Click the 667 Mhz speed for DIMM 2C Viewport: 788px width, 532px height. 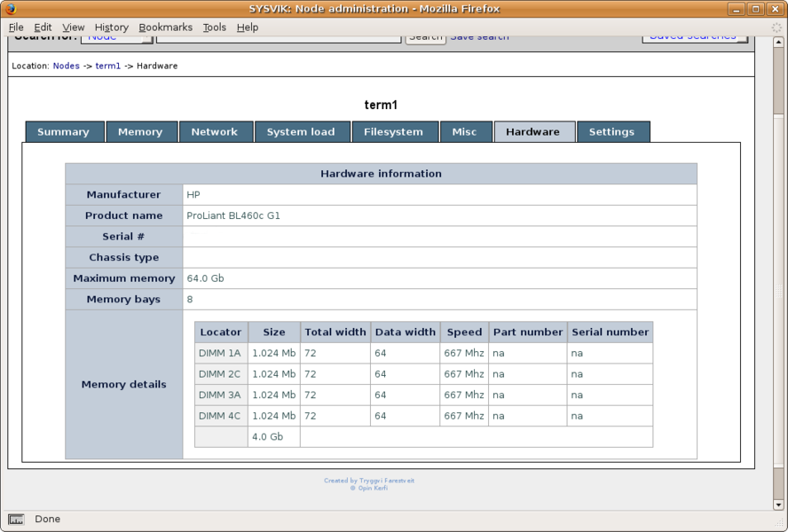point(464,374)
